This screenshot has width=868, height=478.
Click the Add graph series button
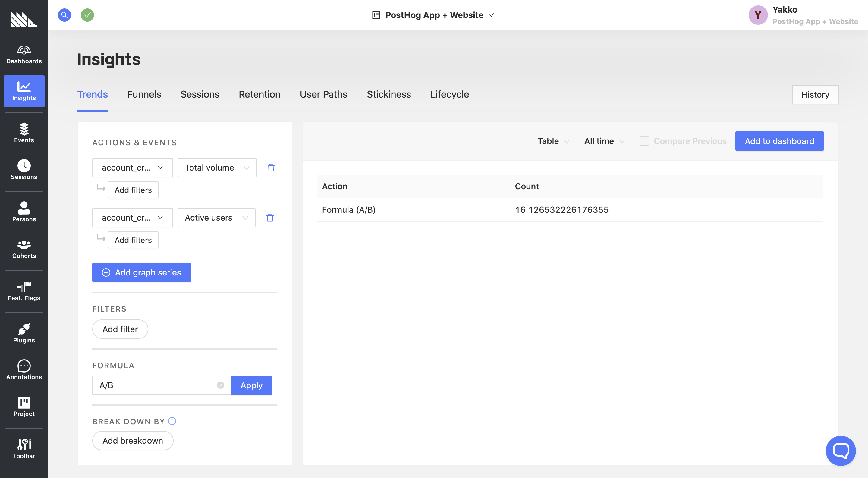click(x=142, y=272)
